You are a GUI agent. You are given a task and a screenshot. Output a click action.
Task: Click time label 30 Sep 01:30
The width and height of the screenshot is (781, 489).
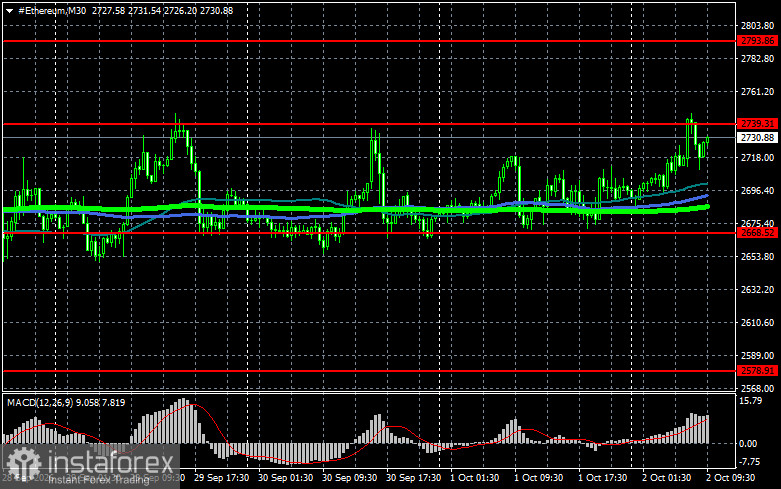coord(285,478)
